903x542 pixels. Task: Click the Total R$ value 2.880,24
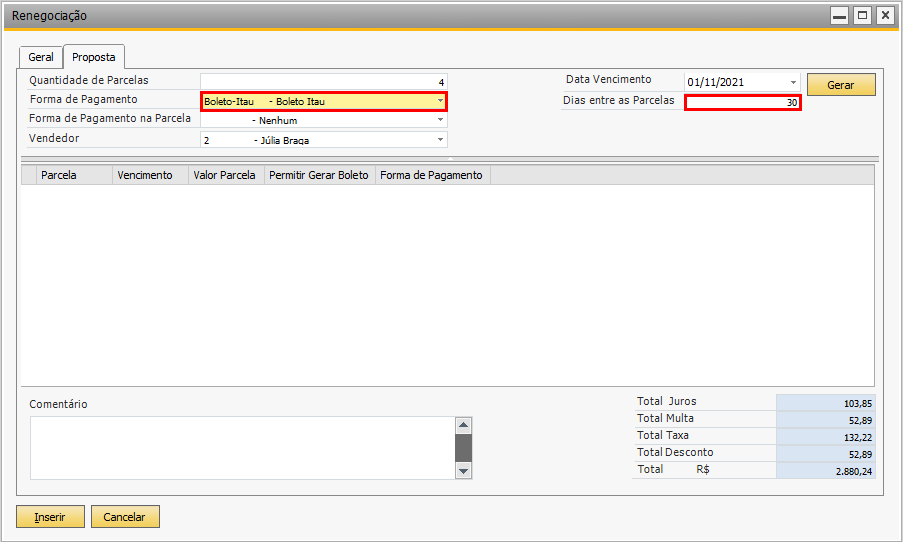(x=825, y=471)
